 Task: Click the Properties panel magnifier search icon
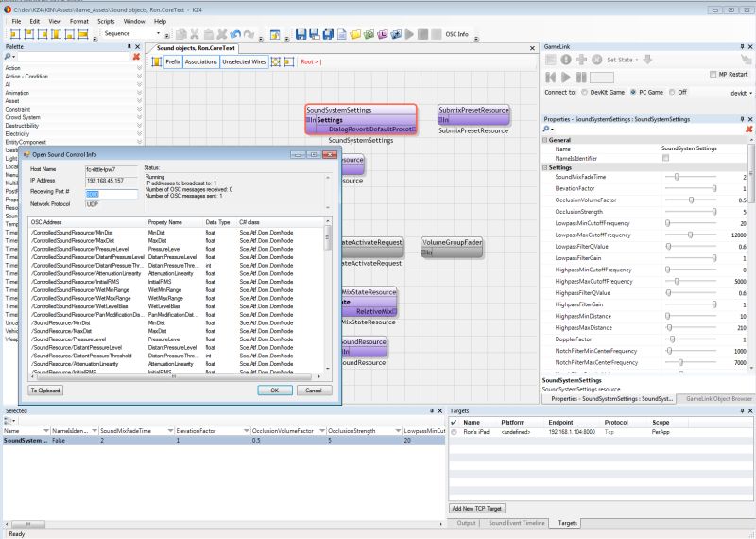tap(547, 129)
